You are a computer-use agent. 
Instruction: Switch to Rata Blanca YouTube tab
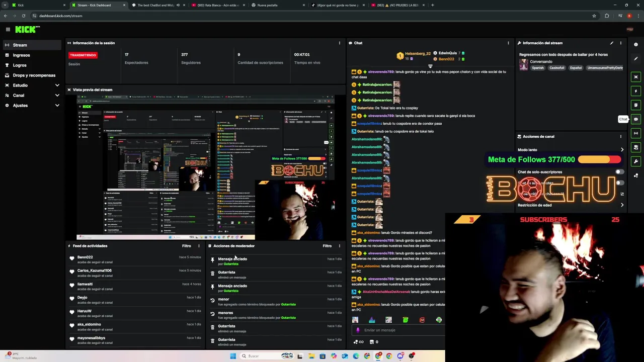219,5
